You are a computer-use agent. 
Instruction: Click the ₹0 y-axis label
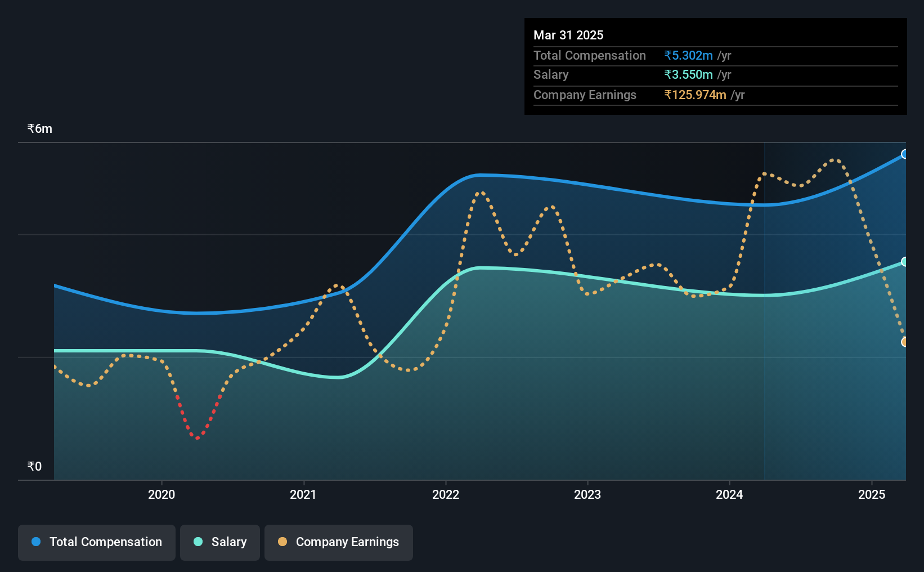35,467
